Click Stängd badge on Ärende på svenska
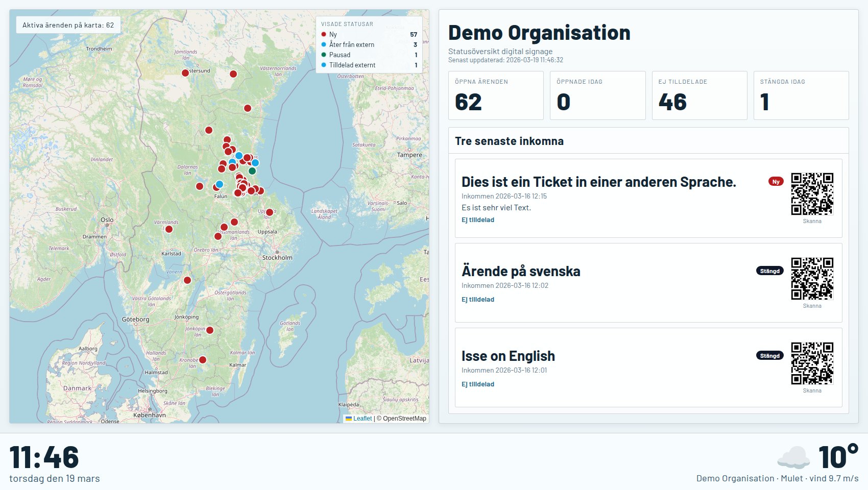The image size is (868, 490). point(770,271)
